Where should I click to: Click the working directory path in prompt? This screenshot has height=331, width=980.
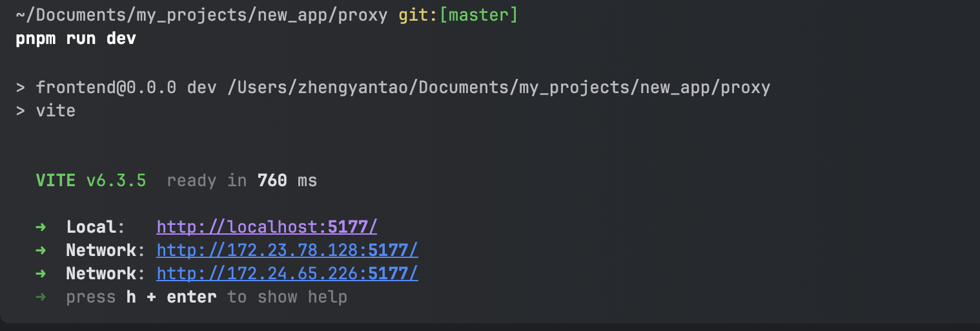click(x=202, y=16)
